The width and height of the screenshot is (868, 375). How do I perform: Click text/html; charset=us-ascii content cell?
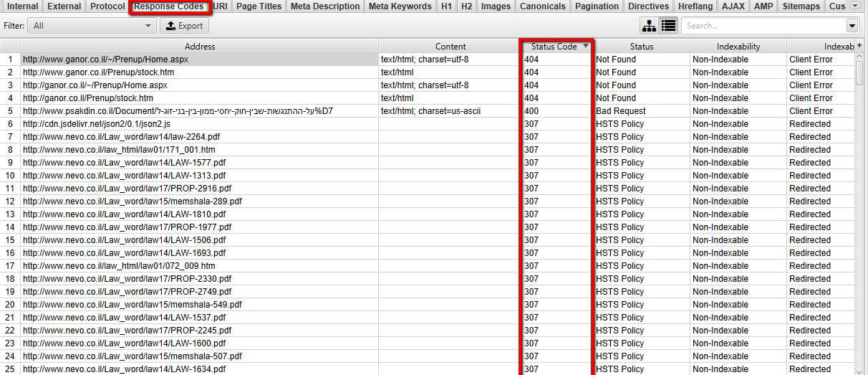tap(450, 111)
